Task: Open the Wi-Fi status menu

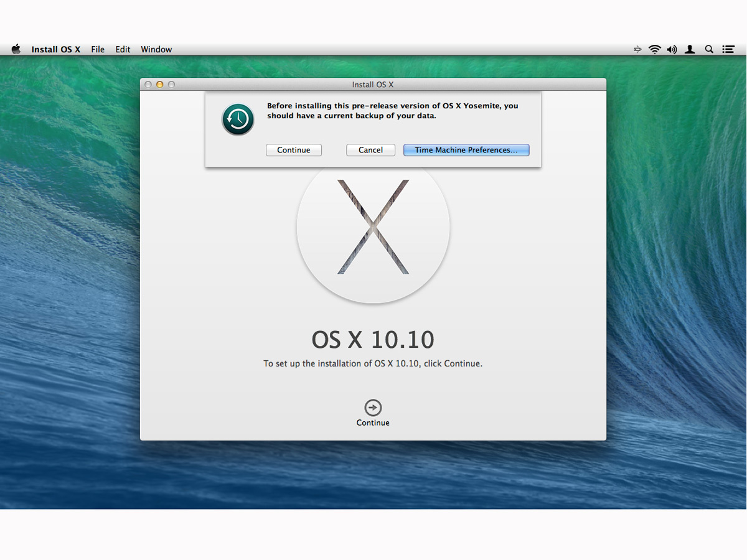Action: click(654, 49)
